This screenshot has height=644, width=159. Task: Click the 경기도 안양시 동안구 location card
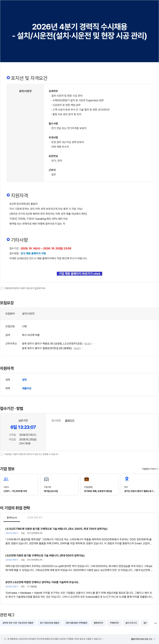point(140,484)
